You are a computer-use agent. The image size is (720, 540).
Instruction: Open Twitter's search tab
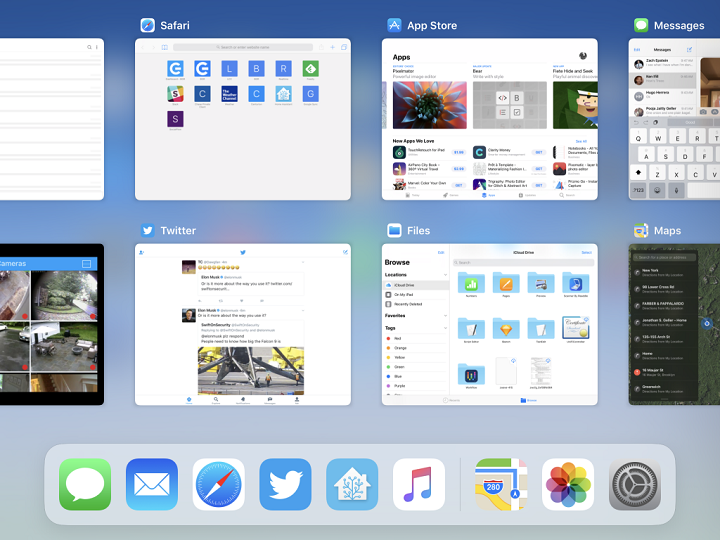[216, 400]
